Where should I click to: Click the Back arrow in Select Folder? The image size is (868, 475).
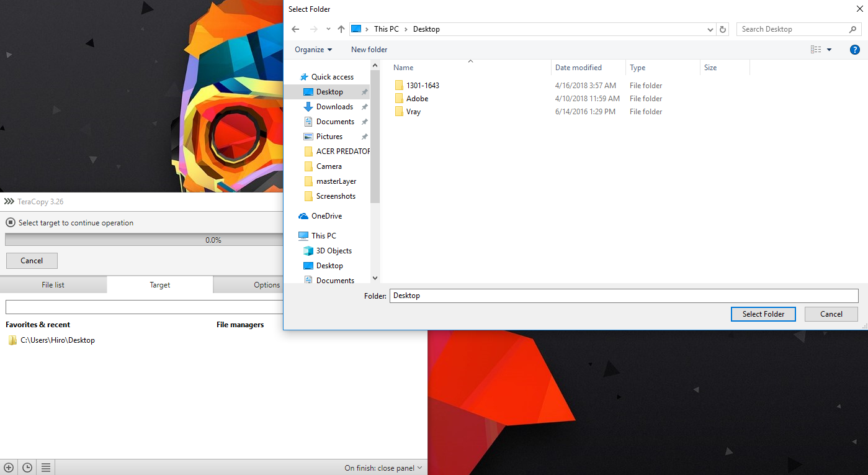tap(296, 29)
